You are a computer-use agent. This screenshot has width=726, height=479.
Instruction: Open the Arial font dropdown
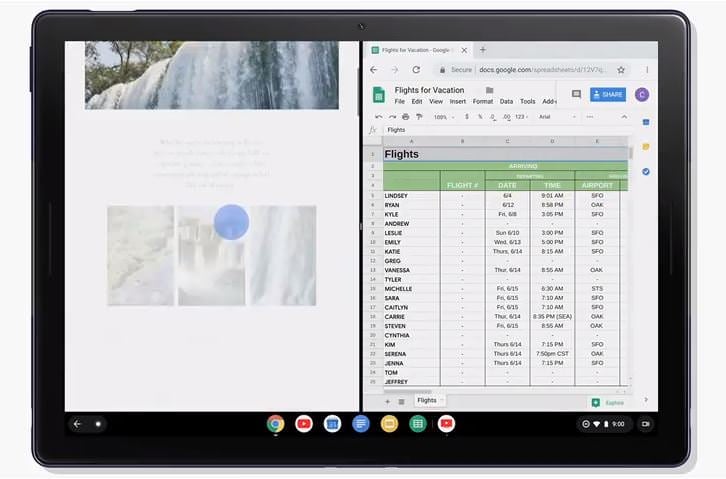pos(557,117)
